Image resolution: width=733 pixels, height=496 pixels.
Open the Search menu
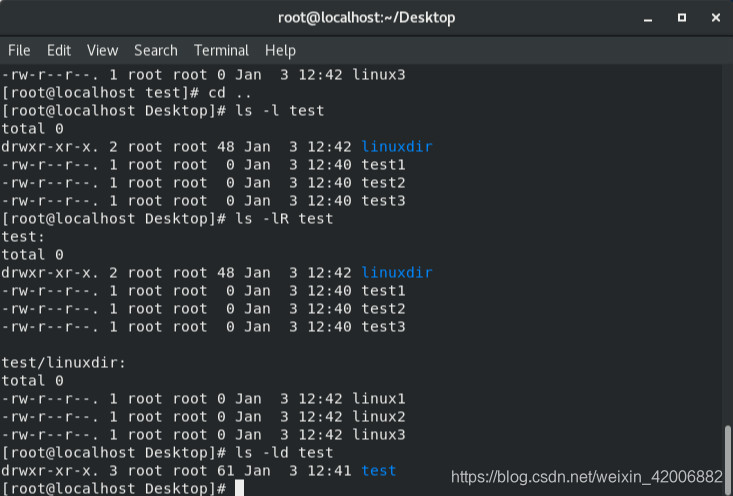point(156,50)
